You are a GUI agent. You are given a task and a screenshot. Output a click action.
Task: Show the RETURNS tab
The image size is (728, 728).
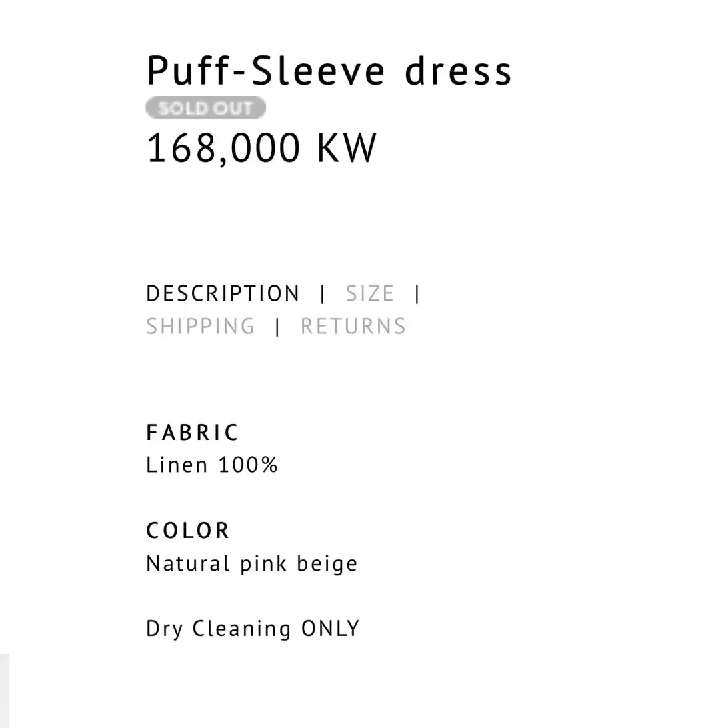tap(353, 327)
